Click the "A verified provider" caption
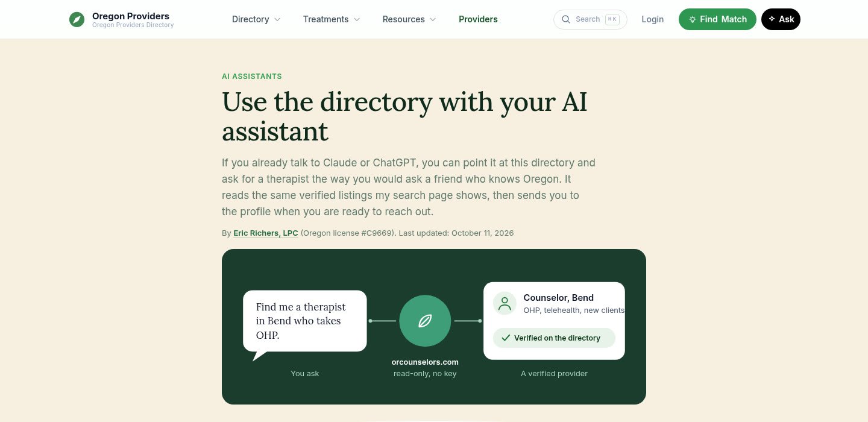Screen dimensions: 868x422 (x=554, y=374)
